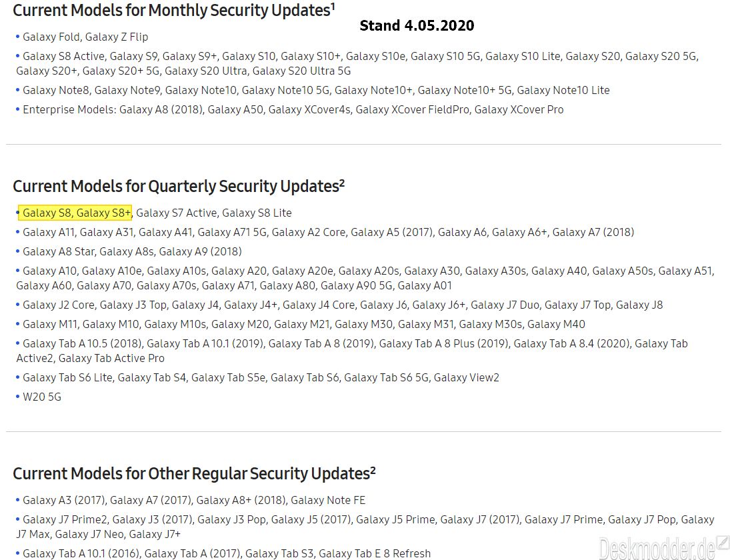Click the Other Regular Security Updates heading
The image size is (730, 560).
pyautogui.click(x=194, y=473)
